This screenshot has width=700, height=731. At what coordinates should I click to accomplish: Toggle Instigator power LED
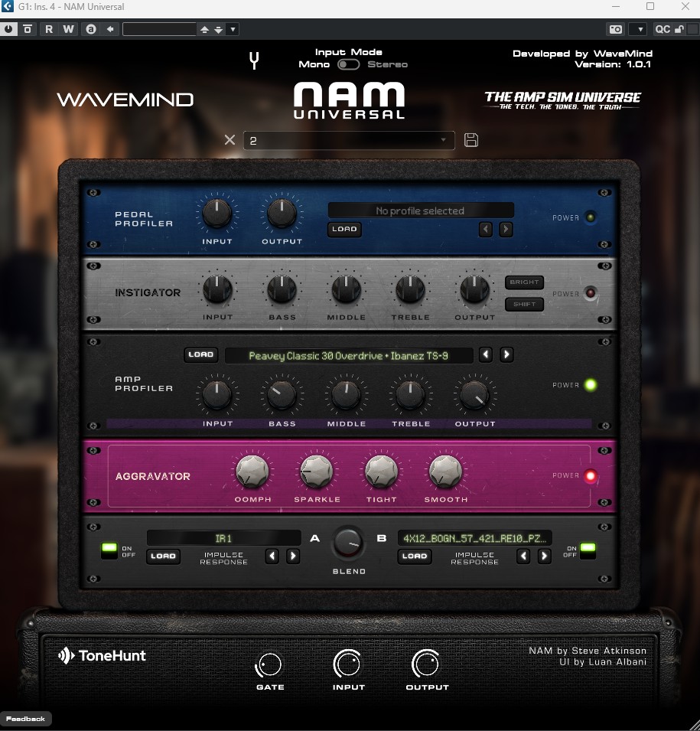point(591,293)
